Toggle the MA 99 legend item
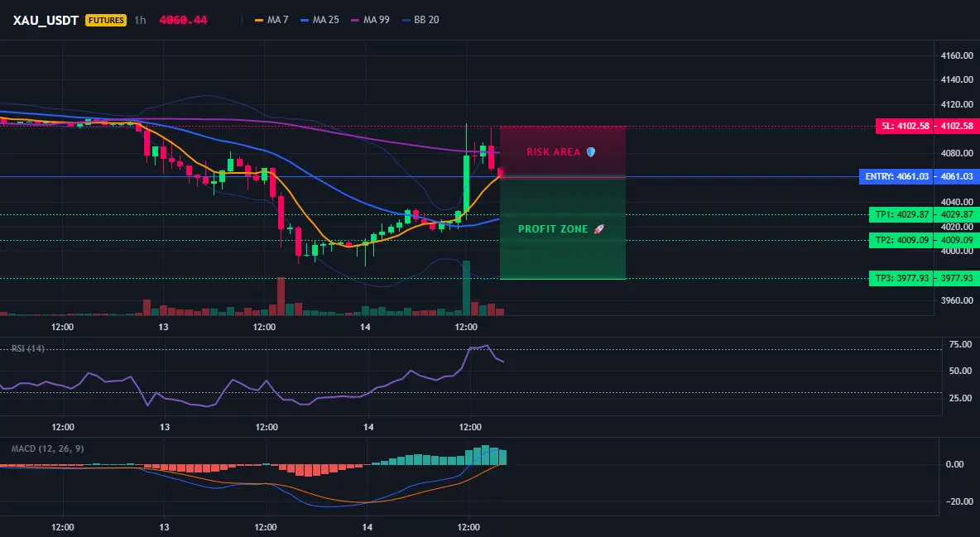 [371, 20]
